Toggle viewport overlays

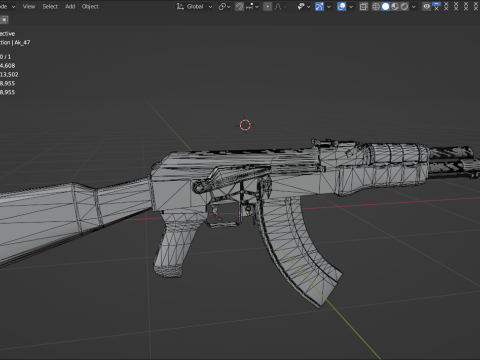(x=341, y=6)
